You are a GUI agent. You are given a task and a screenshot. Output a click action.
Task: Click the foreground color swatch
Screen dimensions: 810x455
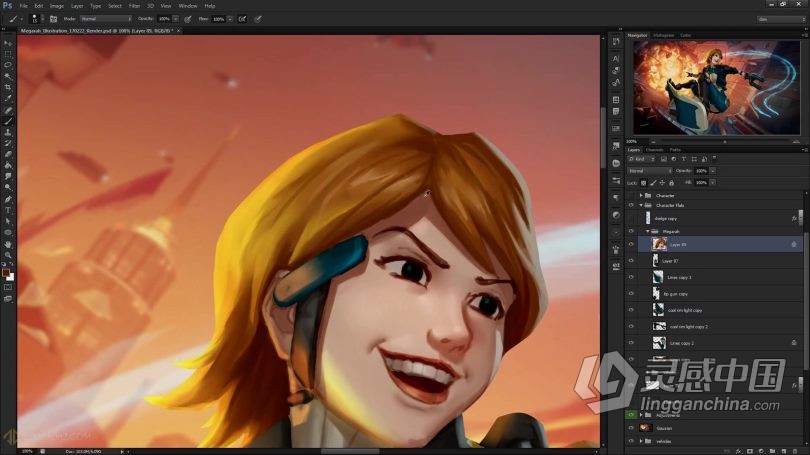click(x=6, y=273)
